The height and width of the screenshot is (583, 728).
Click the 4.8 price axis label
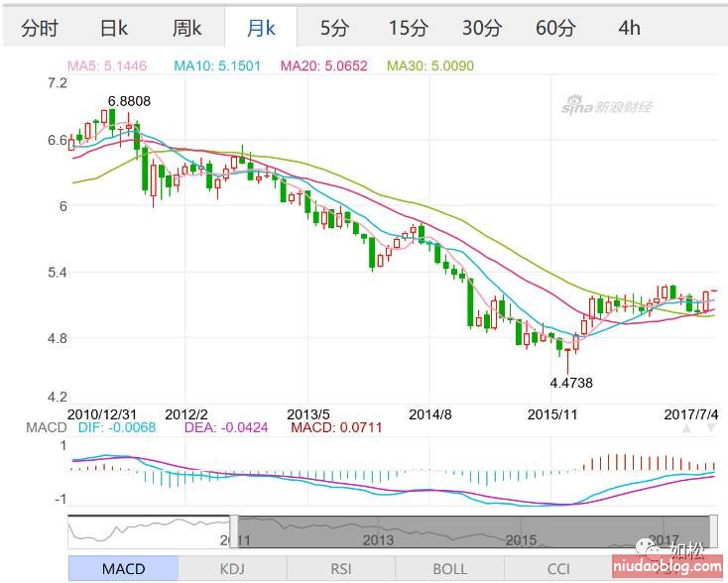58,338
